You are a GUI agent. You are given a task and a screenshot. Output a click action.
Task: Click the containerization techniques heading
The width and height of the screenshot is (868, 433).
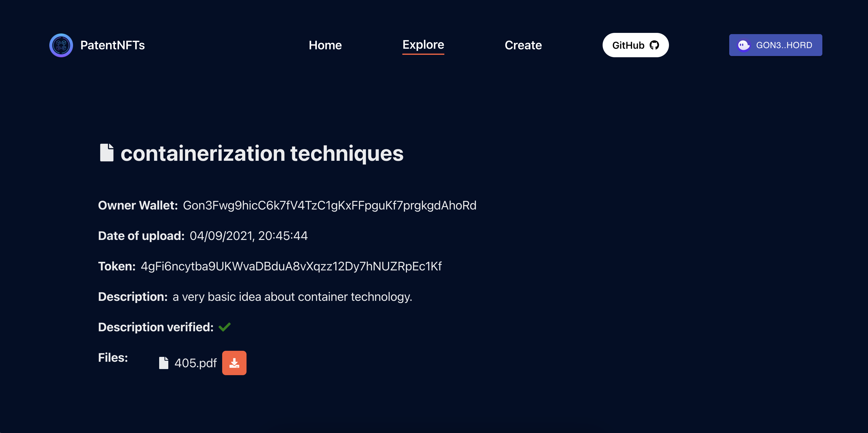[x=262, y=153]
